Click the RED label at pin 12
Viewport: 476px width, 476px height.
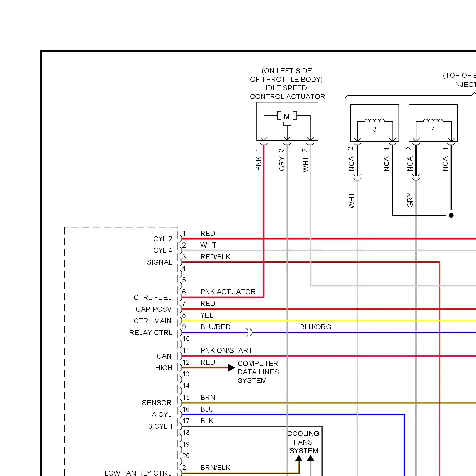pyautogui.click(x=208, y=362)
